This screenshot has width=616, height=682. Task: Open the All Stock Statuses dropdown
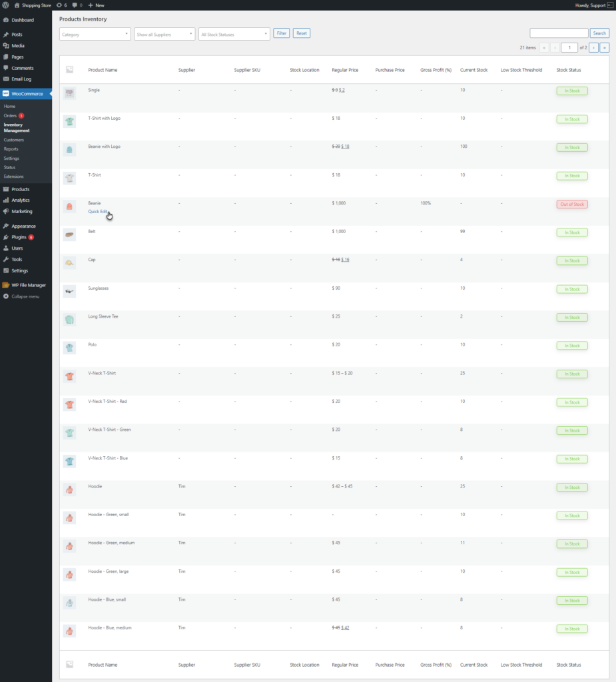click(x=234, y=35)
